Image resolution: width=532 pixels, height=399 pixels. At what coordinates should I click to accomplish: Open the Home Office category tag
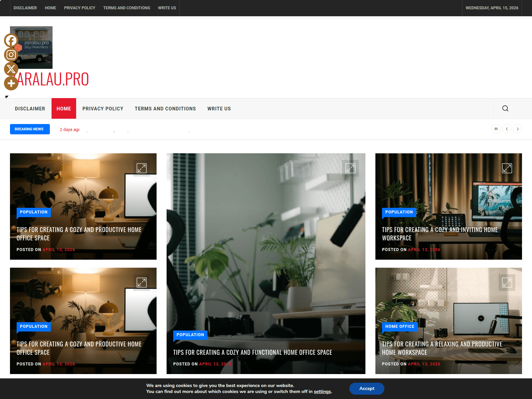click(x=400, y=327)
